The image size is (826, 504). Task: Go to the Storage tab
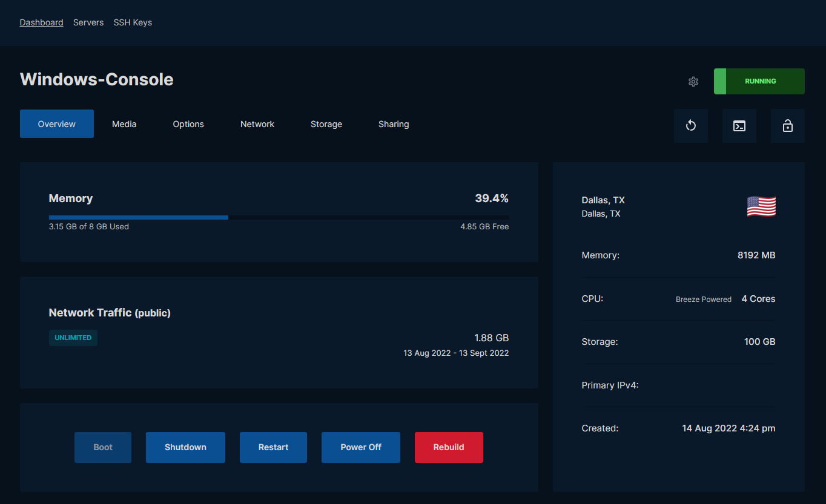coord(326,124)
